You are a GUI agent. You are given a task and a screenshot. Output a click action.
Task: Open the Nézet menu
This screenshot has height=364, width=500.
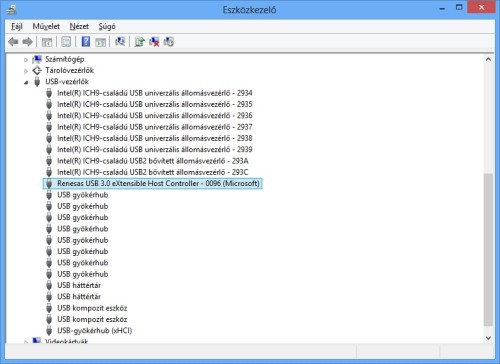point(79,26)
